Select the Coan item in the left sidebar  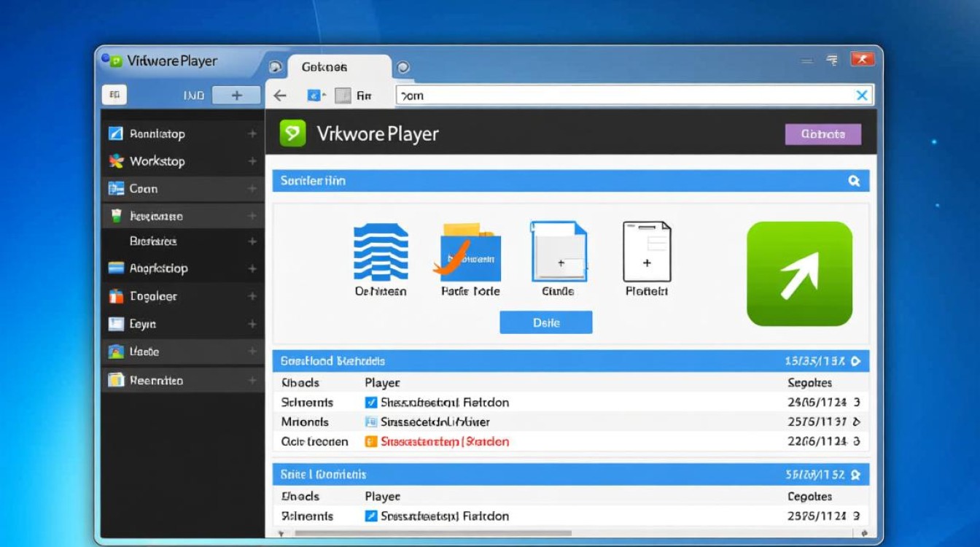(x=146, y=188)
